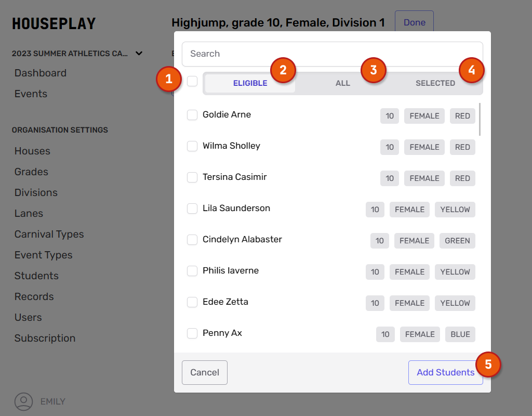Click the student list scrollbar

(479, 120)
